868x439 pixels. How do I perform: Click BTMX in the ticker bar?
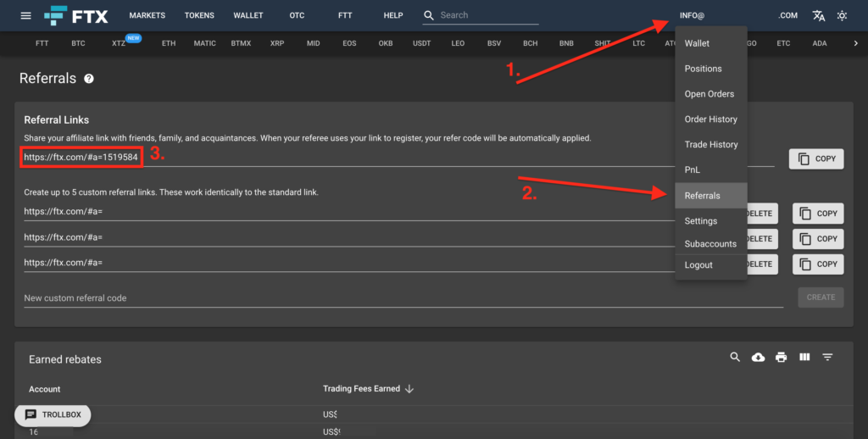(241, 43)
